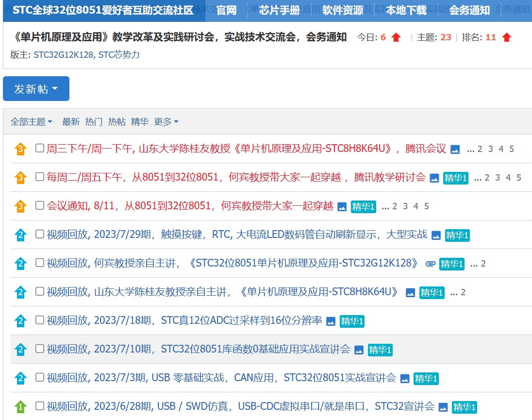Screen dimensions: 532x420
Task: Switch to the 最新 filter tab
Action: pyautogui.click(x=71, y=121)
